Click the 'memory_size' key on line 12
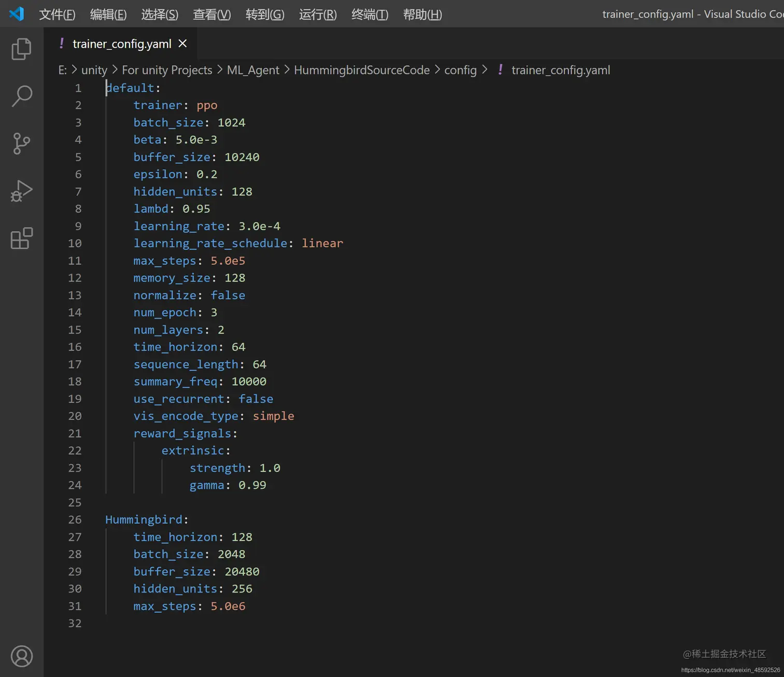 pos(172,278)
